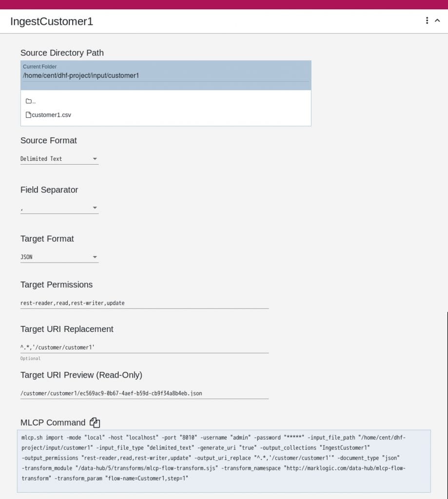Screen dimensions: 448x499
Task: Click the 'MLCP Command' heading label
Action: click(53, 422)
